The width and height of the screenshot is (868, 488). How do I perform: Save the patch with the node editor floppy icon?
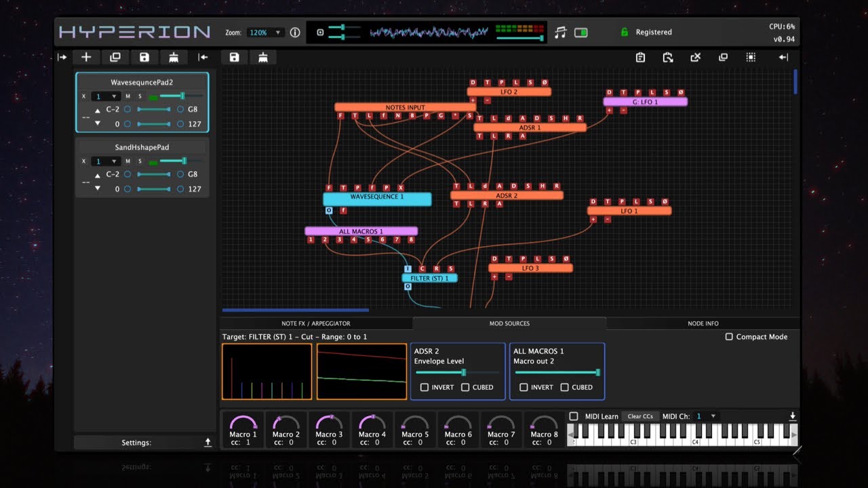[x=234, y=58]
